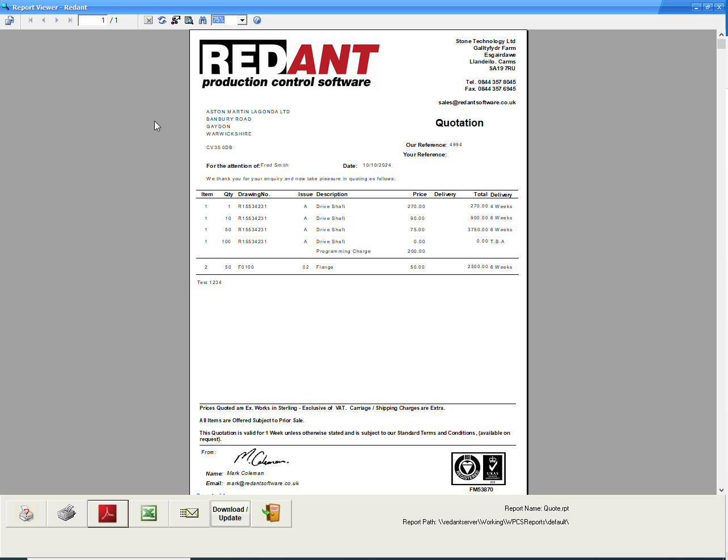Refresh the report view
Screen dimensions: 728x560
coord(162,20)
